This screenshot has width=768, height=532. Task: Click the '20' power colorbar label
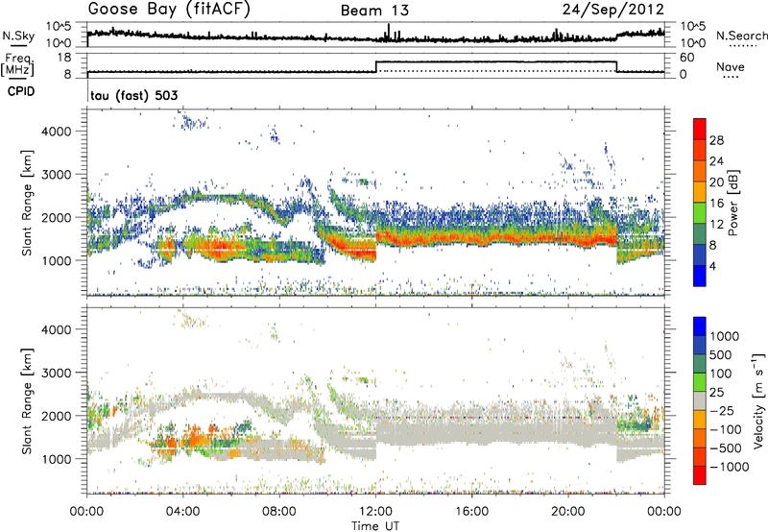point(716,182)
